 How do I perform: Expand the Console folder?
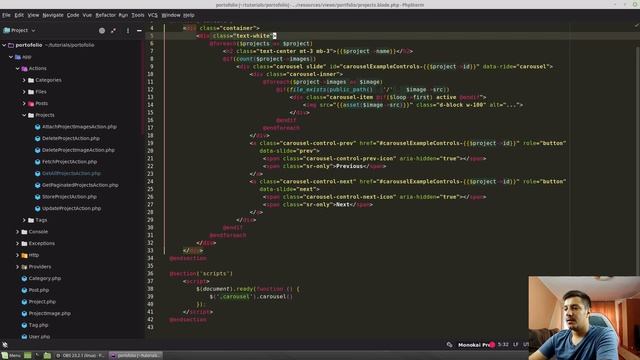tap(18, 232)
